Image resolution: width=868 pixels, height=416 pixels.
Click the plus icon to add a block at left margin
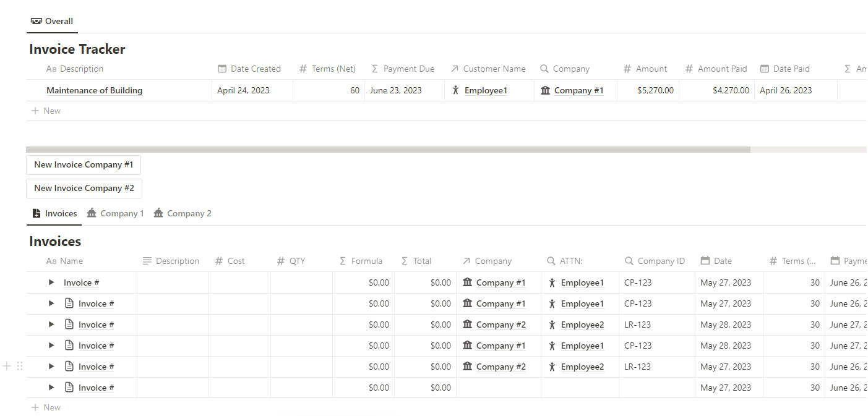coord(7,366)
